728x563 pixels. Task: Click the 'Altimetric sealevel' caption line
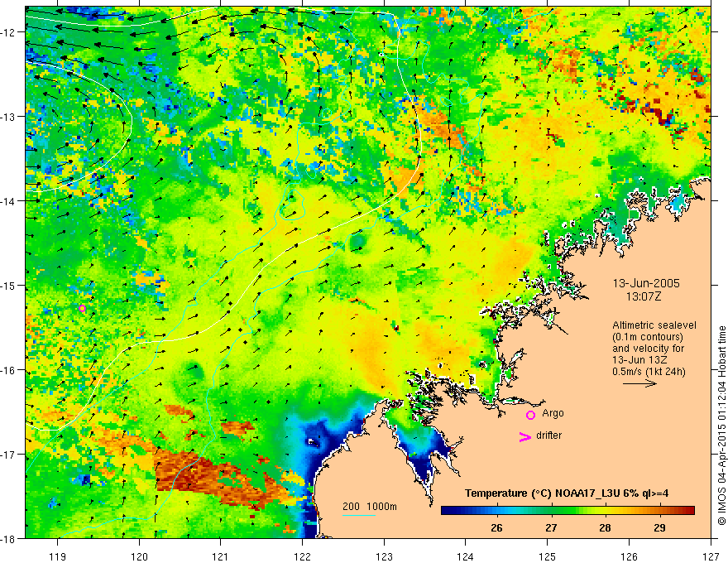pos(654,325)
